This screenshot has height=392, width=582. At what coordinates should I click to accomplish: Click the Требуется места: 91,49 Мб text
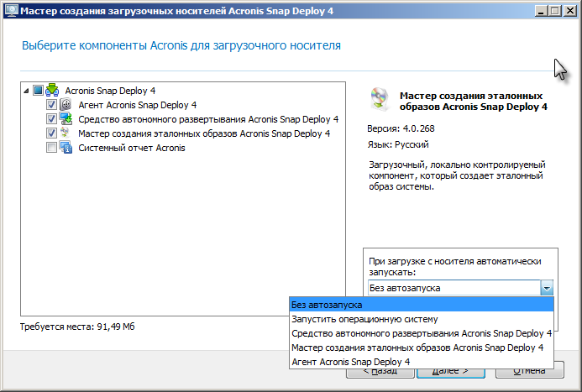[x=77, y=327]
